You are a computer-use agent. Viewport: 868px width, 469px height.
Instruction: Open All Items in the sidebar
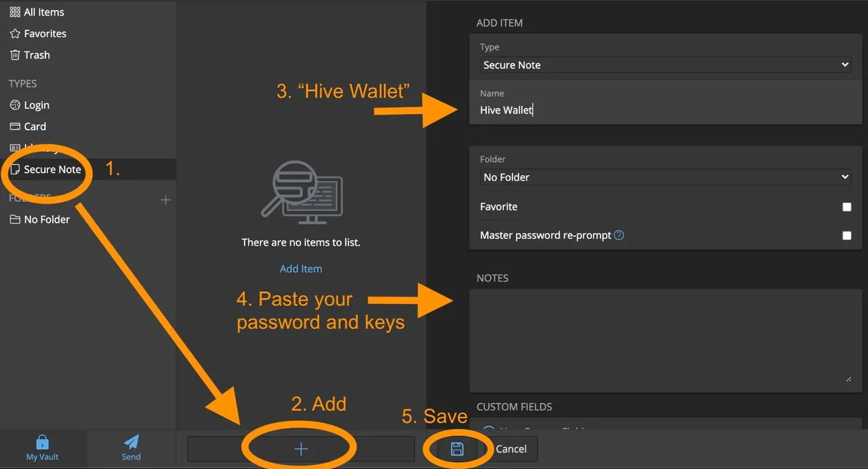[38, 12]
